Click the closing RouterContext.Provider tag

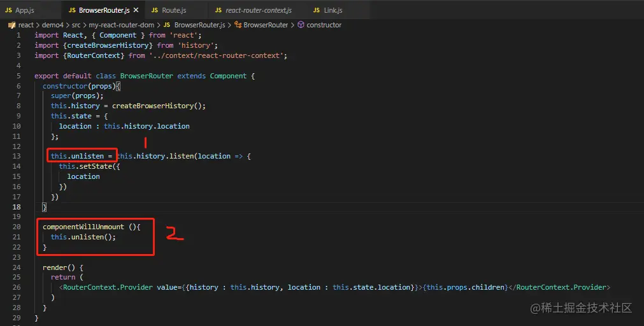(561, 287)
